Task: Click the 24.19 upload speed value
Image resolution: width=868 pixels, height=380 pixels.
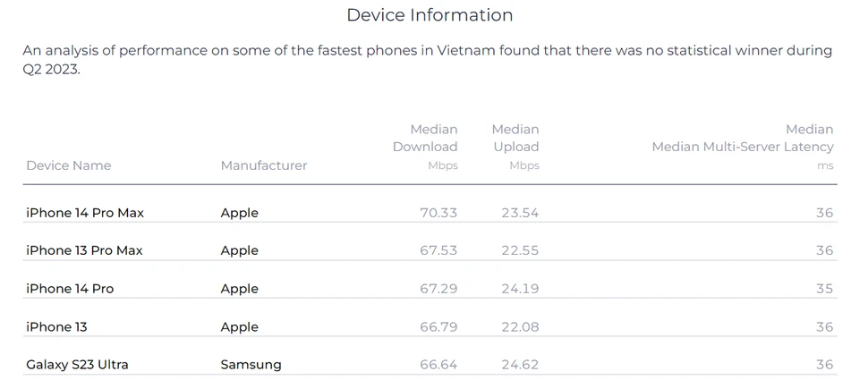Action: [519, 289]
